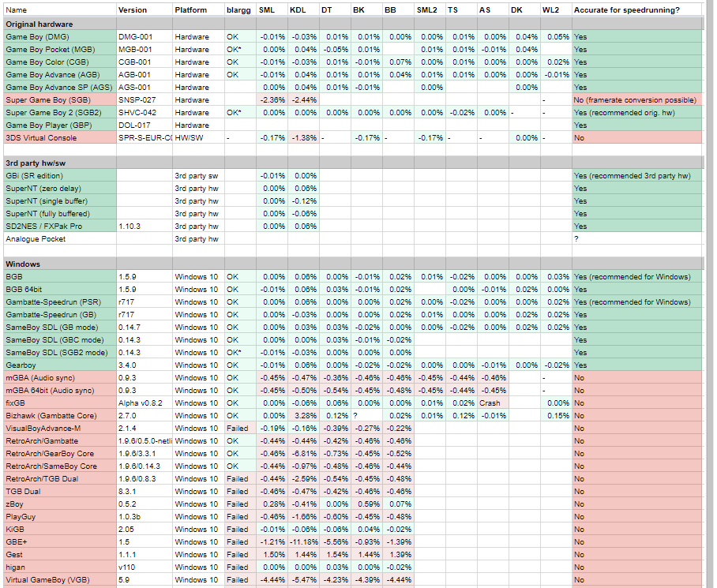Screen dimensions: 717x588
Task: Click the "zBoy" name cell
Action: (60, 504)
